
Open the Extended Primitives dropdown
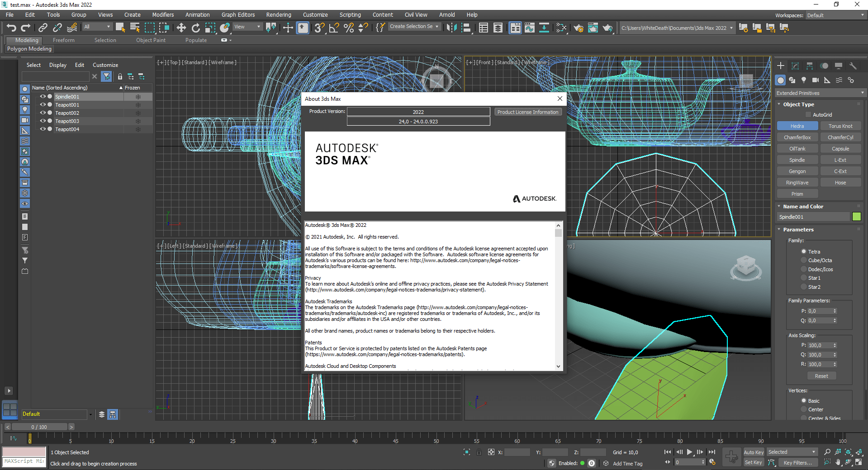click(820, 93)
